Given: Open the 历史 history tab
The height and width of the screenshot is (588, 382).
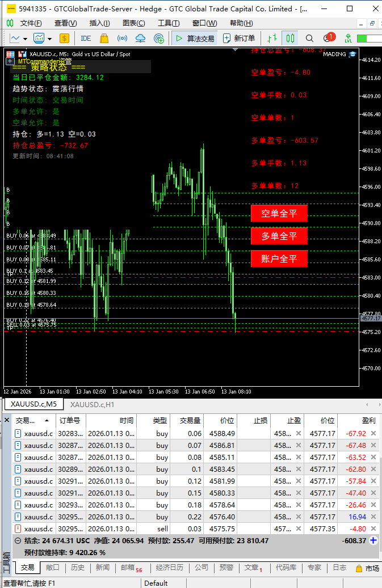Looking at the screenshot, I should (x=78, y=568).
